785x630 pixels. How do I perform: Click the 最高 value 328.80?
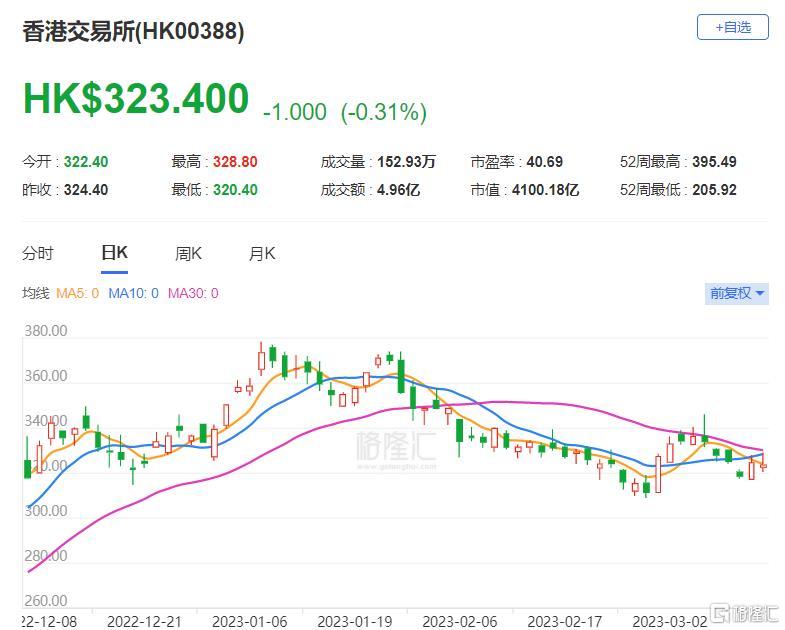point(235,162)
